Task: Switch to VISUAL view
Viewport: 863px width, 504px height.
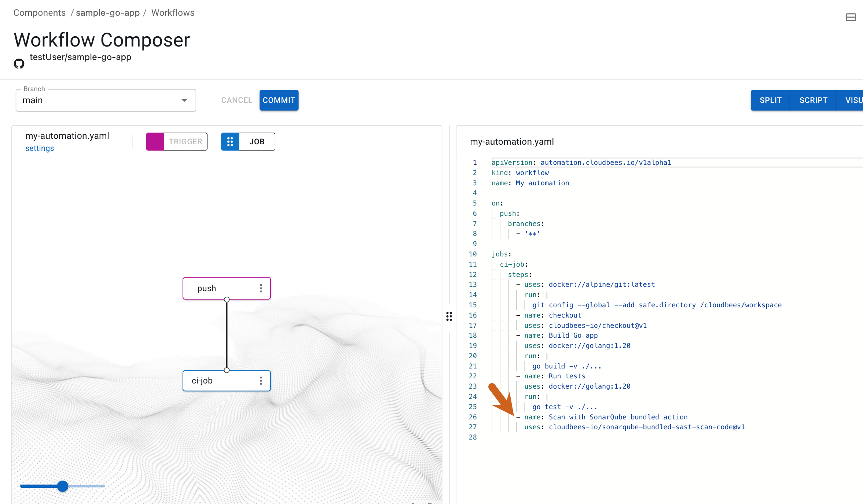Action: 853,100
